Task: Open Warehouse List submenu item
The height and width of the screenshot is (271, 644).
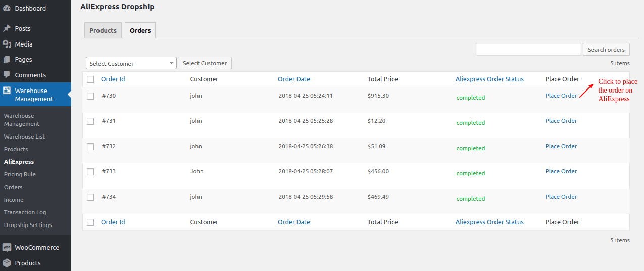Action: click(x=24, y=137)
